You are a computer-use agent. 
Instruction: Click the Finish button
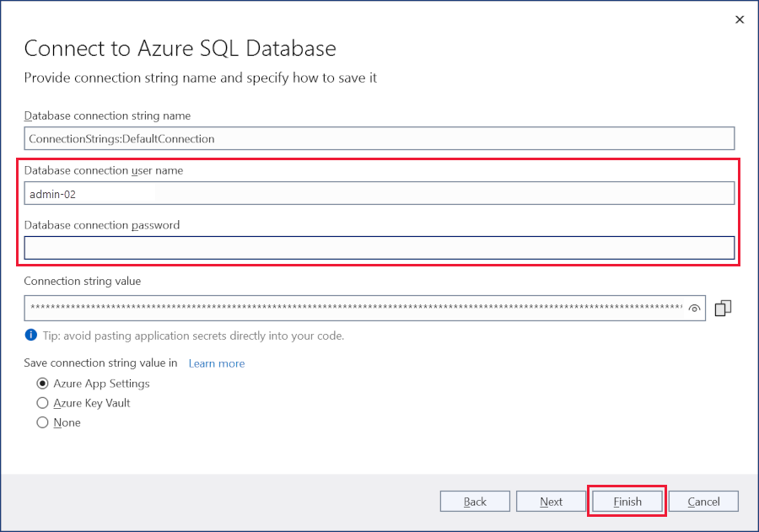(x=626, y=501)
